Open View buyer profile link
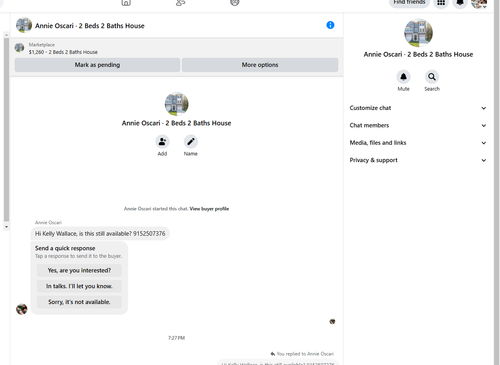 click(x=209, y=209)
